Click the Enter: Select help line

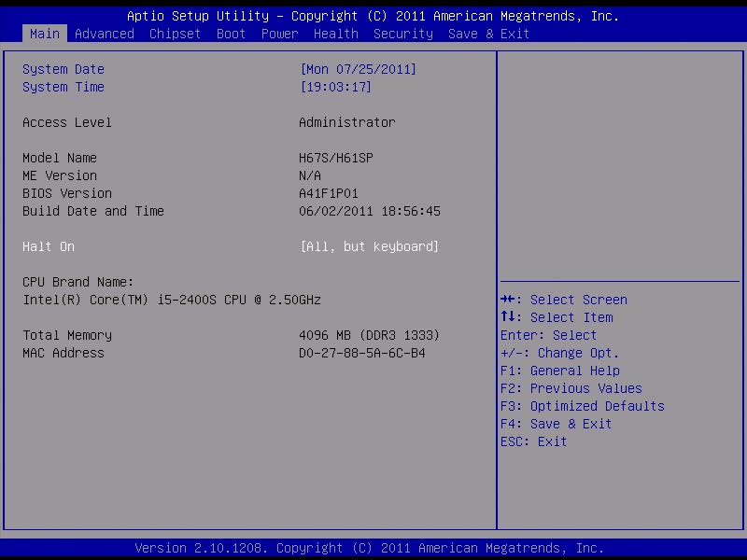(x=548, y=335)
